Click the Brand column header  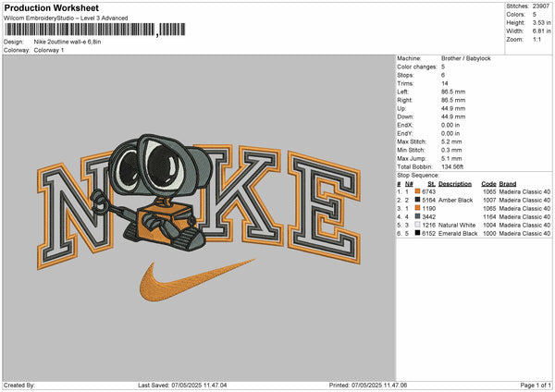508,184
